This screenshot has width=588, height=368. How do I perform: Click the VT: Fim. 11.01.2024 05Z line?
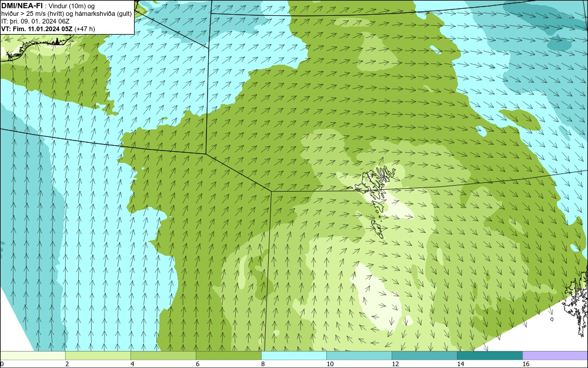coord(48,29)
